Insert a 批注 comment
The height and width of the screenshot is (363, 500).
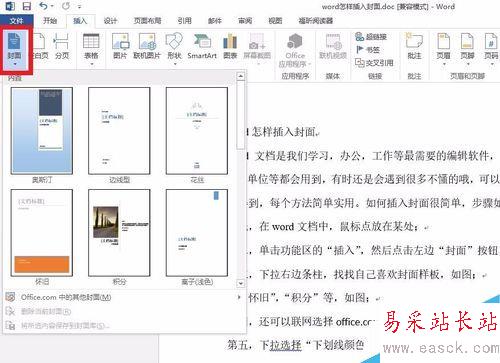(x=414, y=47)
